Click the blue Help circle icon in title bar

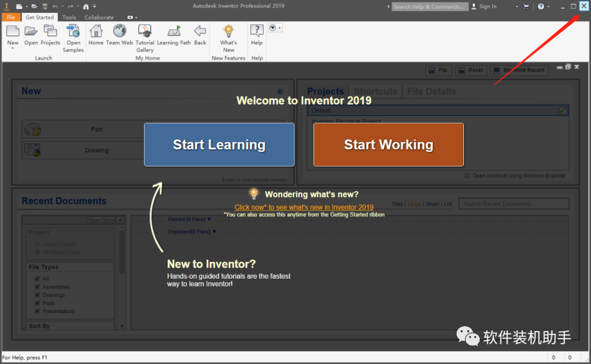[x=541, y=7]
